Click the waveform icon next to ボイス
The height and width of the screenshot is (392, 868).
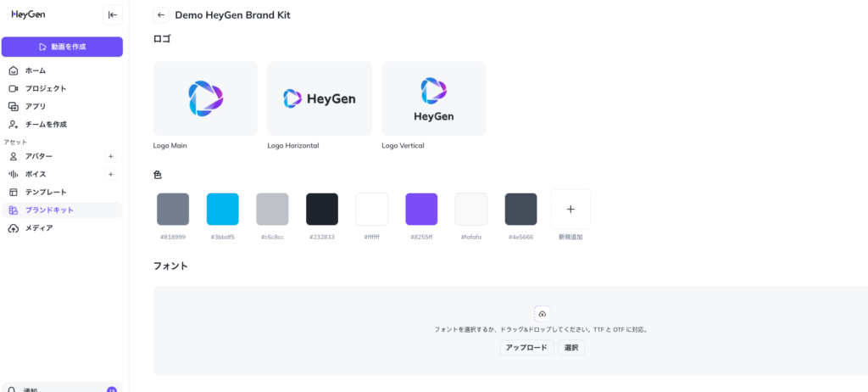click(x=14, y=174)
